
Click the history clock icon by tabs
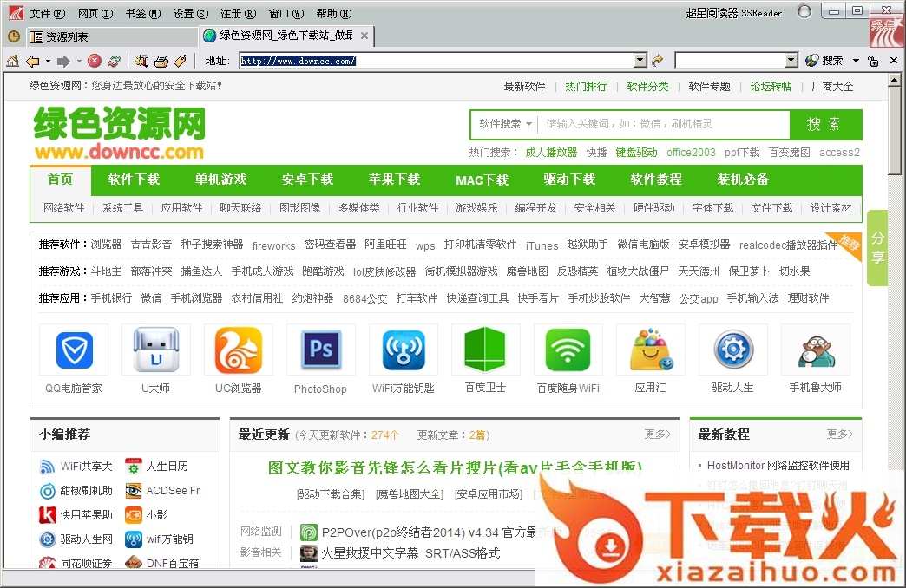coord(14,36)
